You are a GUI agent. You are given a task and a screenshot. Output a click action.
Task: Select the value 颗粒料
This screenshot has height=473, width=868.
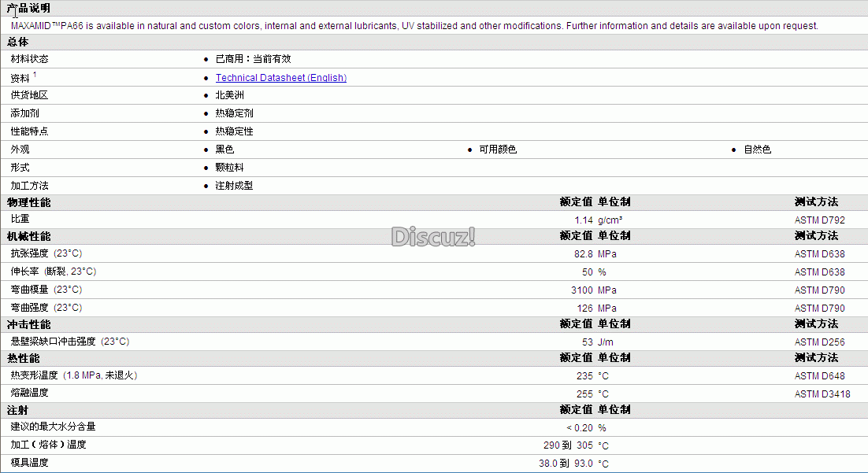pos(229,167)
